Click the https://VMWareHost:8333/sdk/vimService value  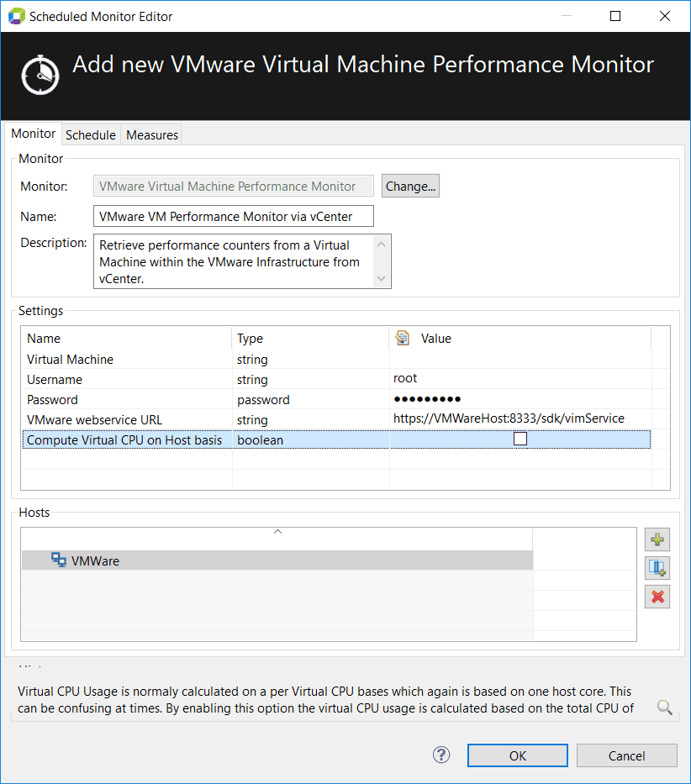point(509,418)
